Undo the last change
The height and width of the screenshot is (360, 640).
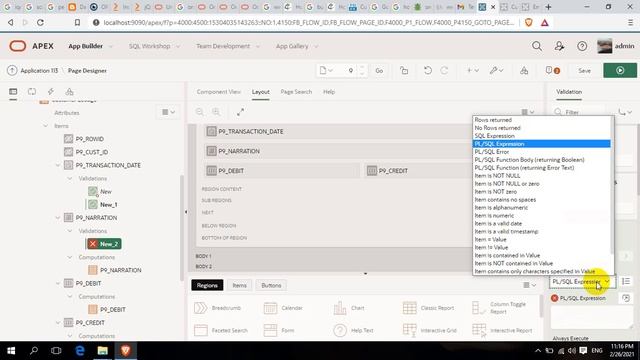(x=427, y=71)
